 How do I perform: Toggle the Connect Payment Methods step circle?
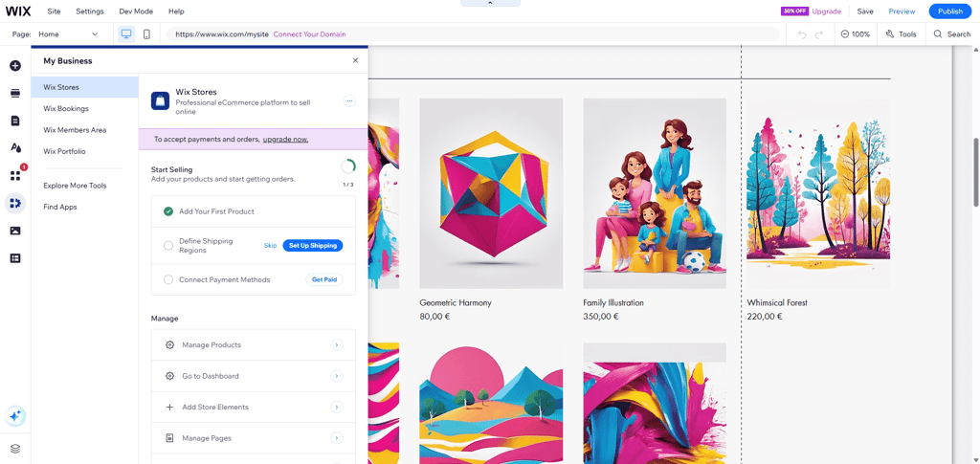click(168, 279)
